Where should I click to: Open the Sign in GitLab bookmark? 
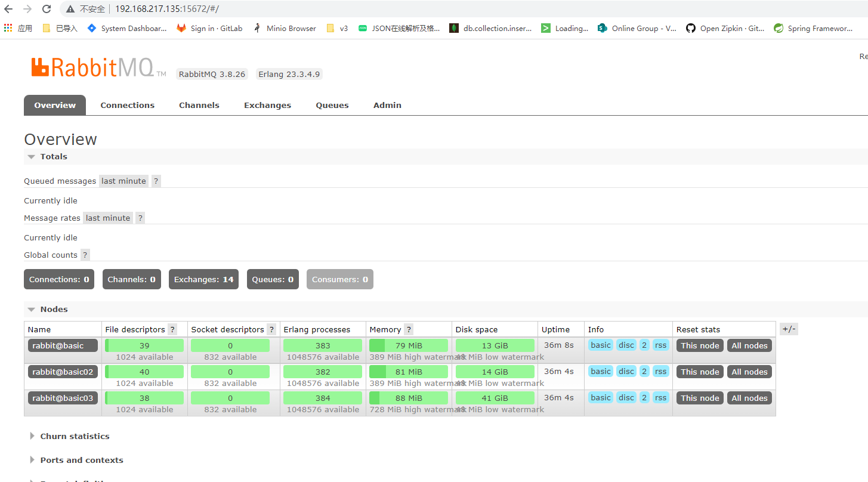[209, 28]
